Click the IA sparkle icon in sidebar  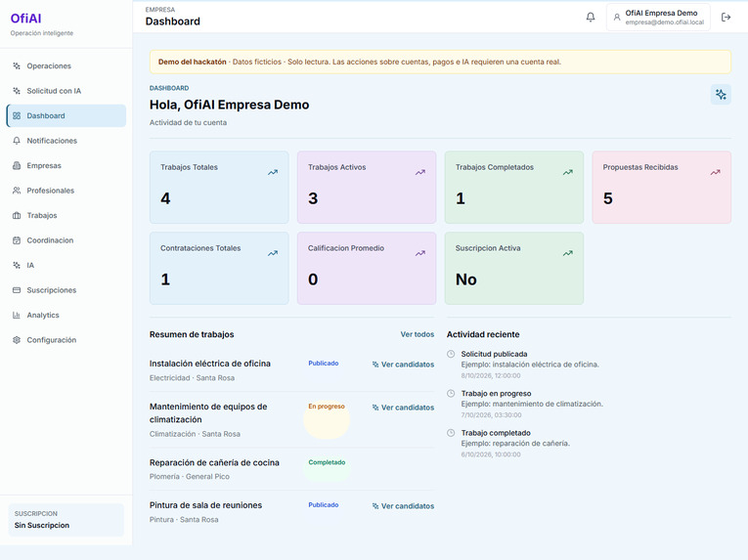[x=17, y=265]
